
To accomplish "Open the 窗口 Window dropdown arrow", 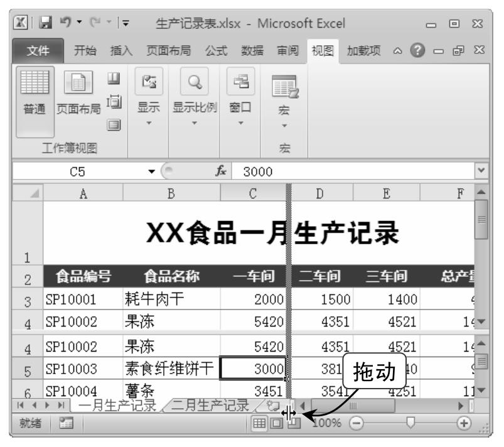I will click(x=241, y=123).
